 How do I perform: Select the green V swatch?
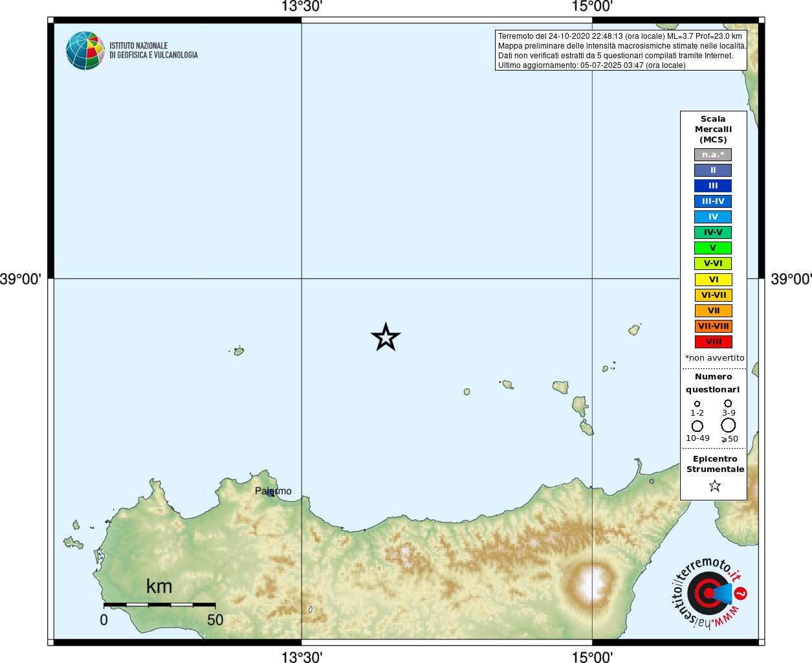coord(713,248)
